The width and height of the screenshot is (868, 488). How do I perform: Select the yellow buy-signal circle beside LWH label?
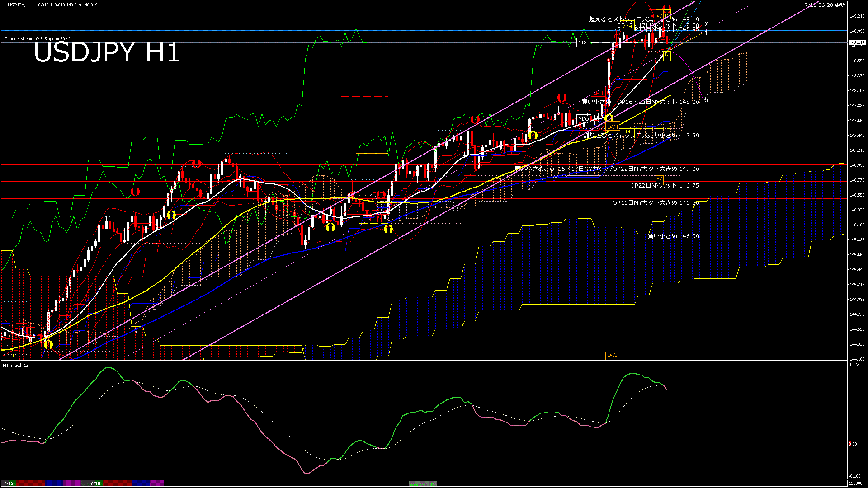[x=609, y=118]
